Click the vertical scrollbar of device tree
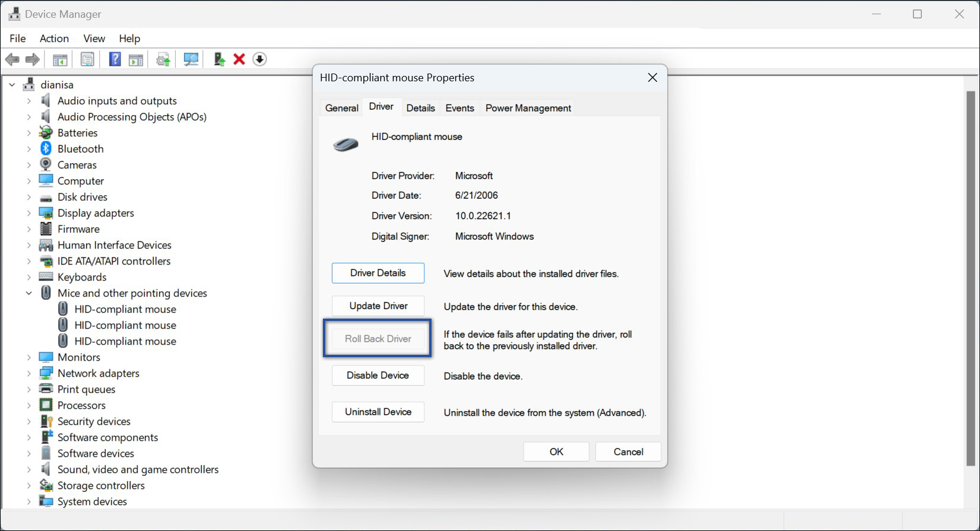Viewport: 980px width, 531px height. pos(971,279)
